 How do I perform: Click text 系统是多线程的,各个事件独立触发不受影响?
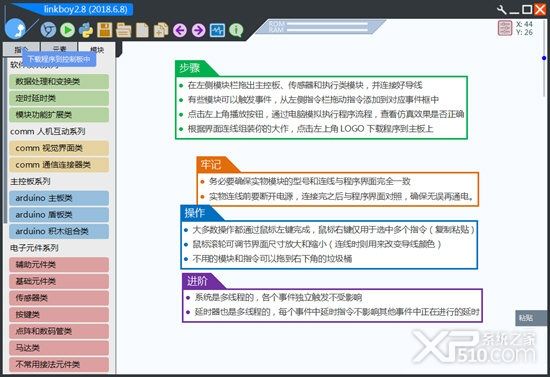tap(278, 297)
